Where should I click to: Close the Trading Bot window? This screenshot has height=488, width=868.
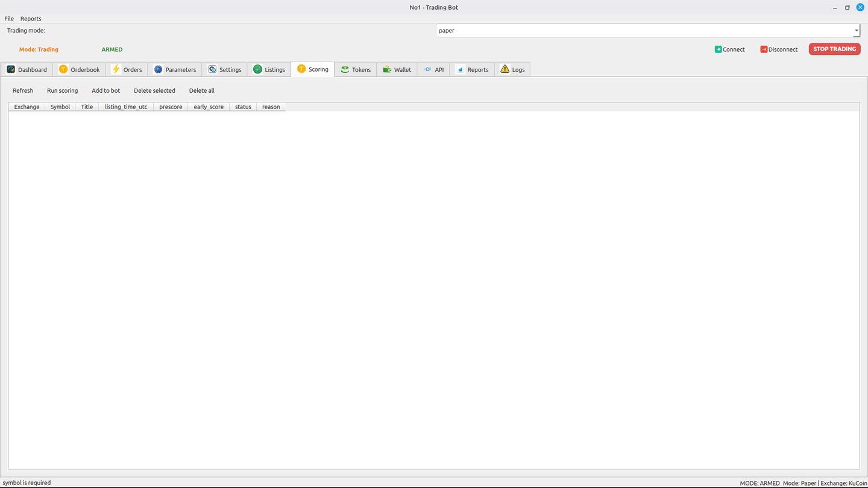tap(860, 7)
